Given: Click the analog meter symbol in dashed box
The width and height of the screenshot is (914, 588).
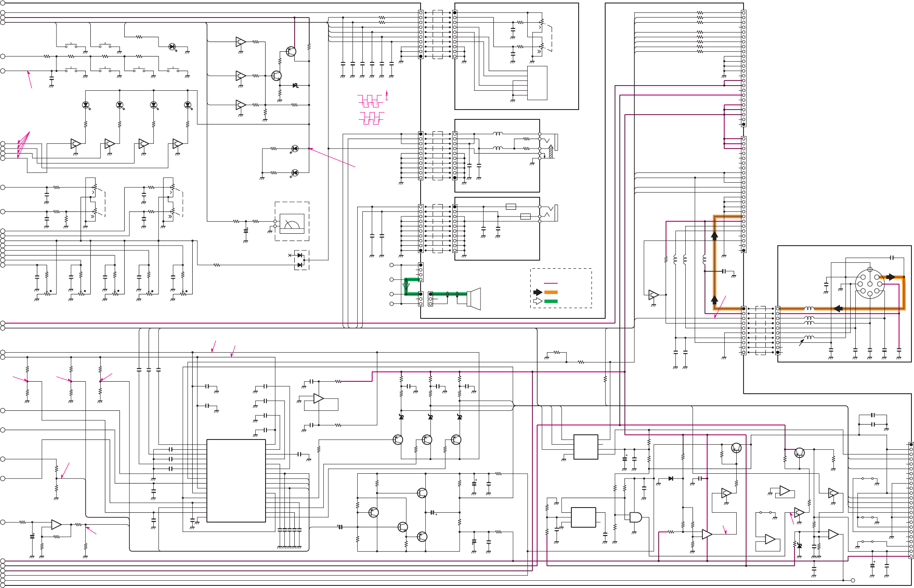Looking at the screenshot, I should [292, 224].
